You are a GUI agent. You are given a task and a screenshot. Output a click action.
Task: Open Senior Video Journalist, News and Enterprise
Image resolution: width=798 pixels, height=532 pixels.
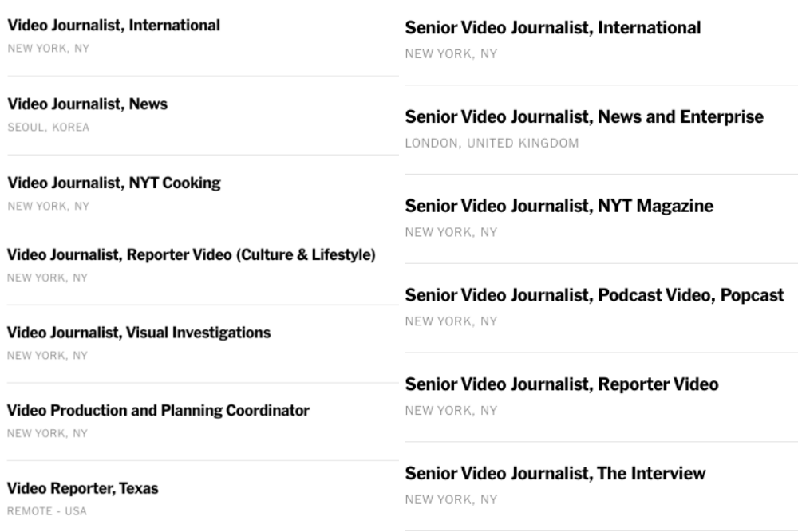pos(584,117)
